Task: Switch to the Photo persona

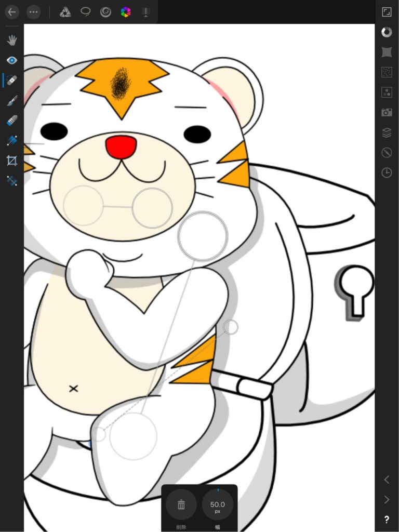Action: 65,12
